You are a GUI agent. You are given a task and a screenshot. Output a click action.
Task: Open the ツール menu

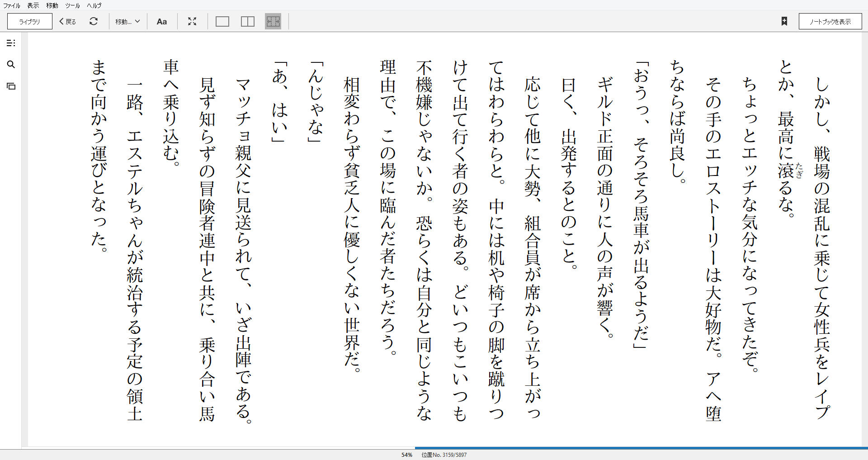72,5
